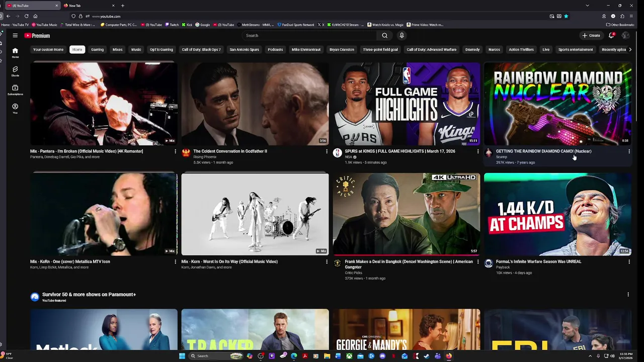Select the Mixes category chip
644x362 pixels.
coord(117,50)
